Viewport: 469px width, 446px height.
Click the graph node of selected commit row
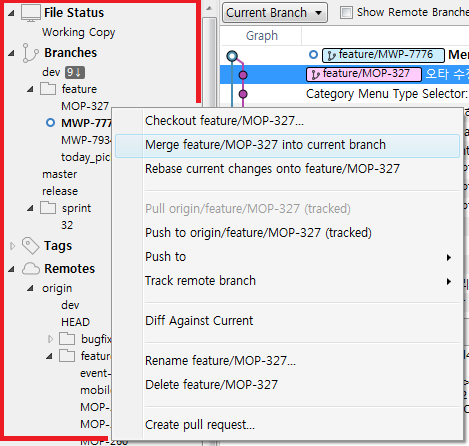243,75
